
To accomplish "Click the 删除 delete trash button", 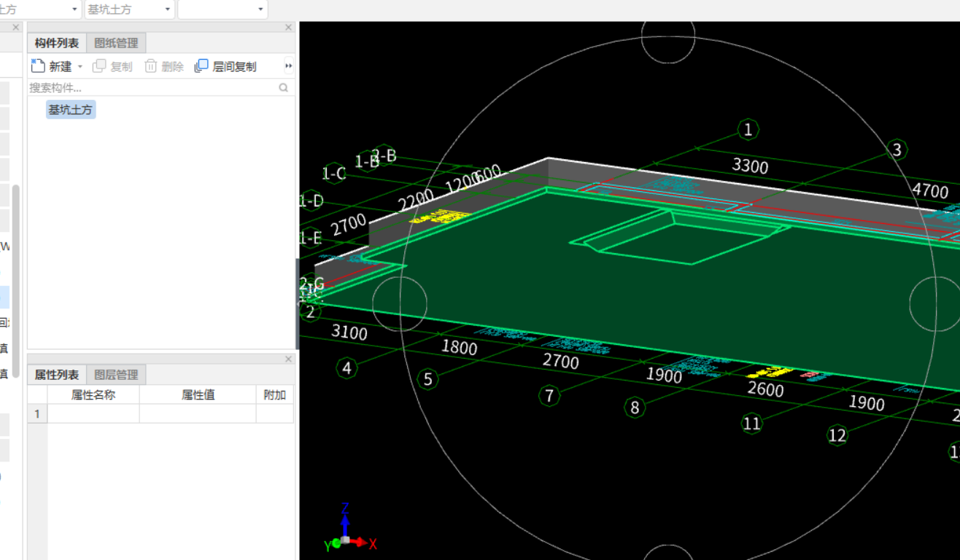I will coord(164,66).
